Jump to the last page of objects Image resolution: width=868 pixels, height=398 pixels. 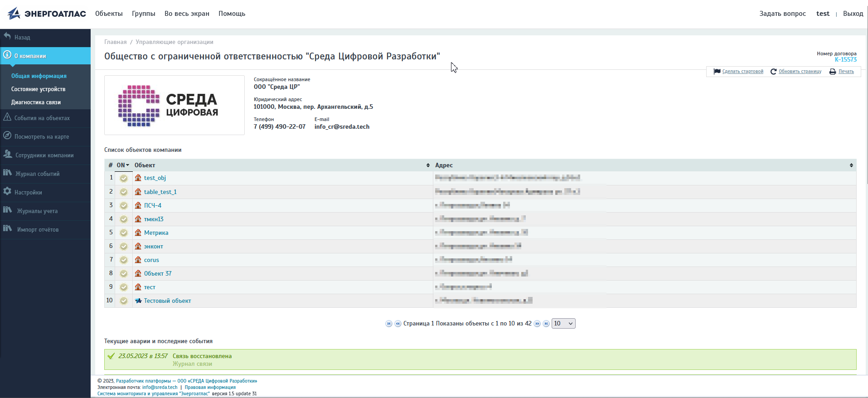point(546,324)
